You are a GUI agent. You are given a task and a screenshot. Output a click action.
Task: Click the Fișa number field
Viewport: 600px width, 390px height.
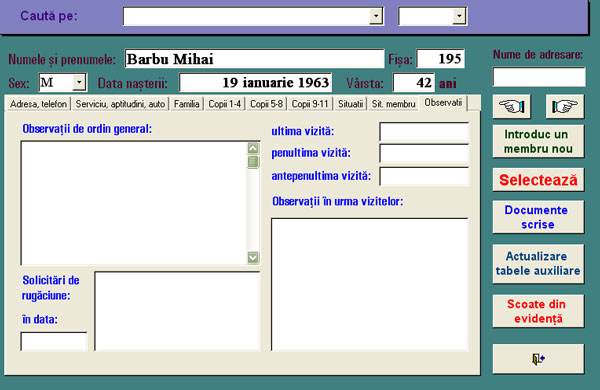click(x=440, y=59)
